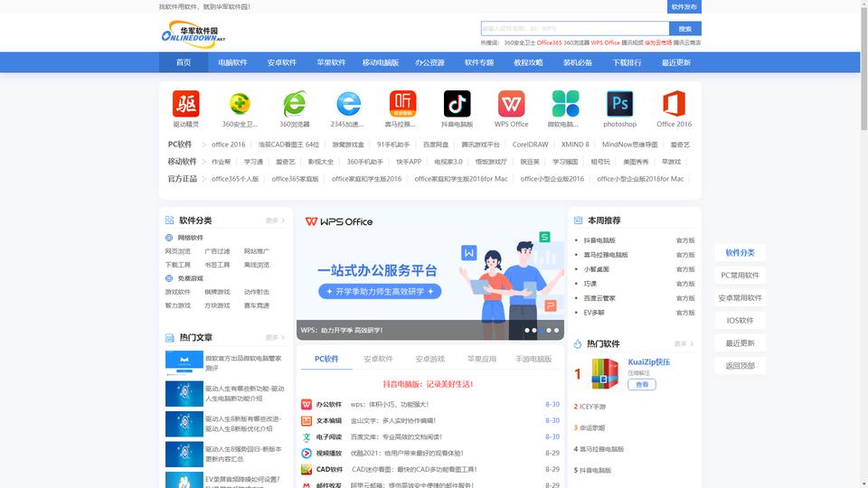Click IOS软件 in the floating sidebar
The height and width of the screenshot is (488, 868).
point(741,320)
